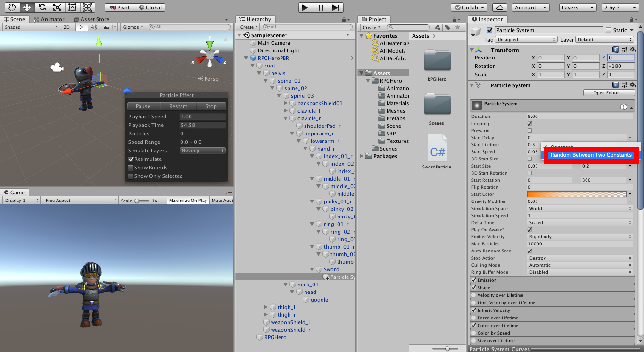Open the Account dropdown

point(530,8)
